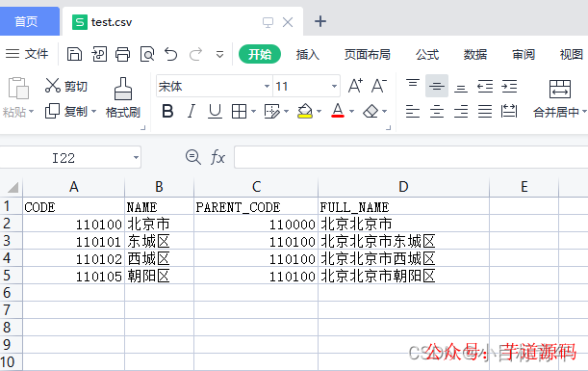Decrease font size with A- icon

(379, 86)
